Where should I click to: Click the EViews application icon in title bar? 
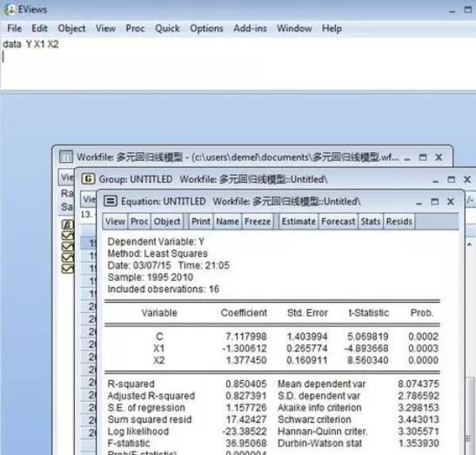pos(10,10)
